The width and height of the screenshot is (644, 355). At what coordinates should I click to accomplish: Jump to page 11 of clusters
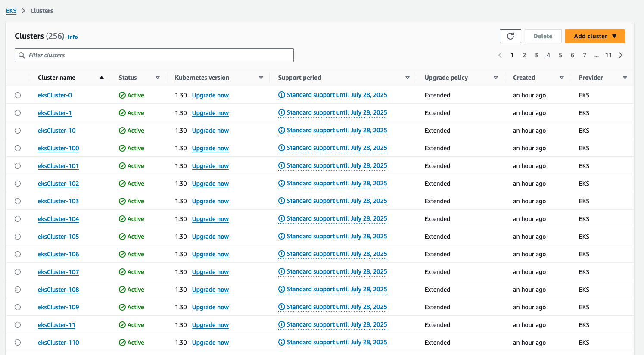[609, 55]
